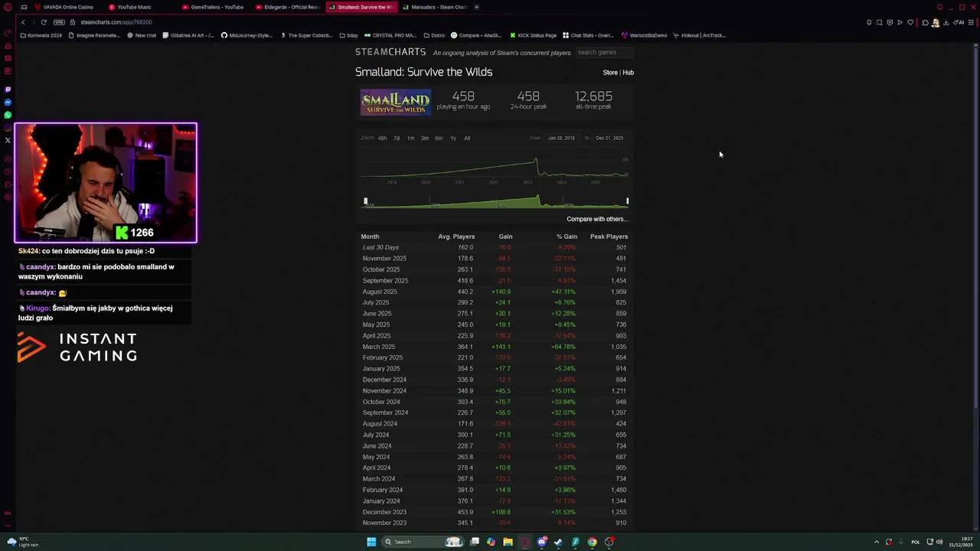This screenshot has width=980, height=551.
Task: Show hidden system tray icons chevron
Action: point(877,542)
